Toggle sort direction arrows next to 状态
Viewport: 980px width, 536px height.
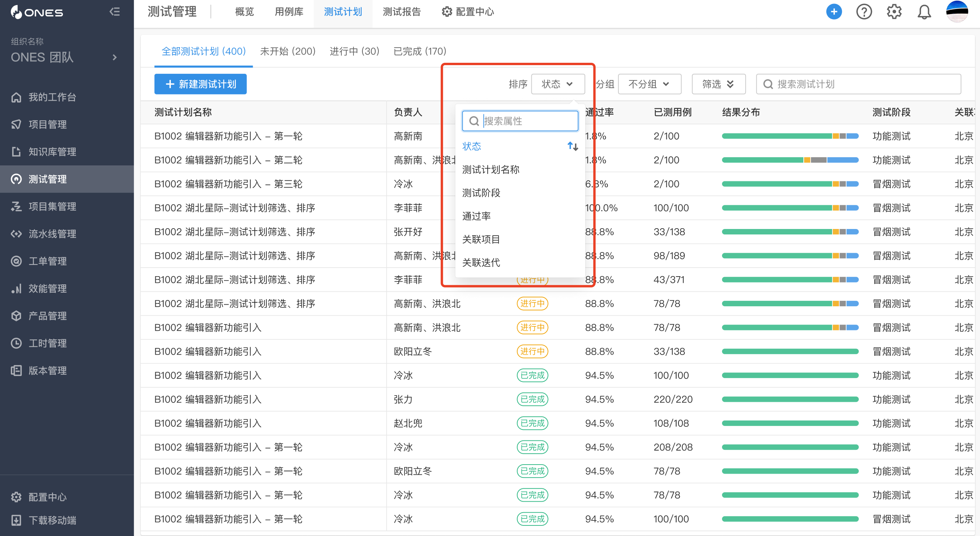click(x=572, y=146)
